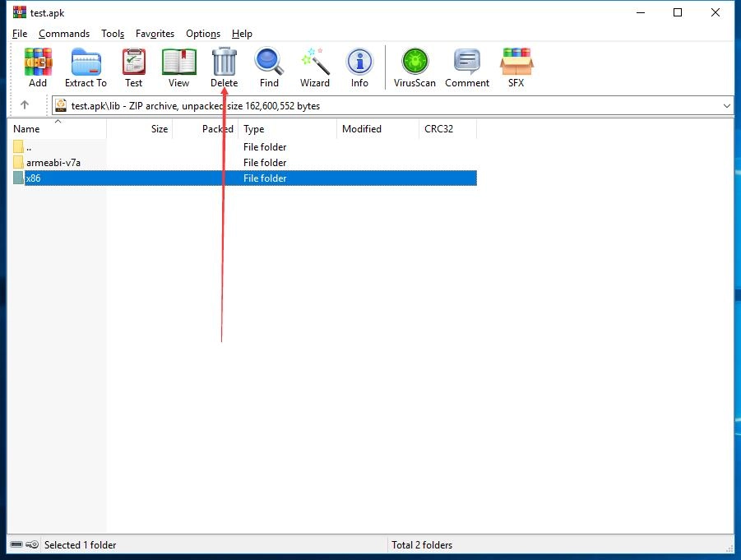The width and height of the screenshot is (741, 560).
Task: Run the VirusScan bug icon
Action: (x=415, y=62)
